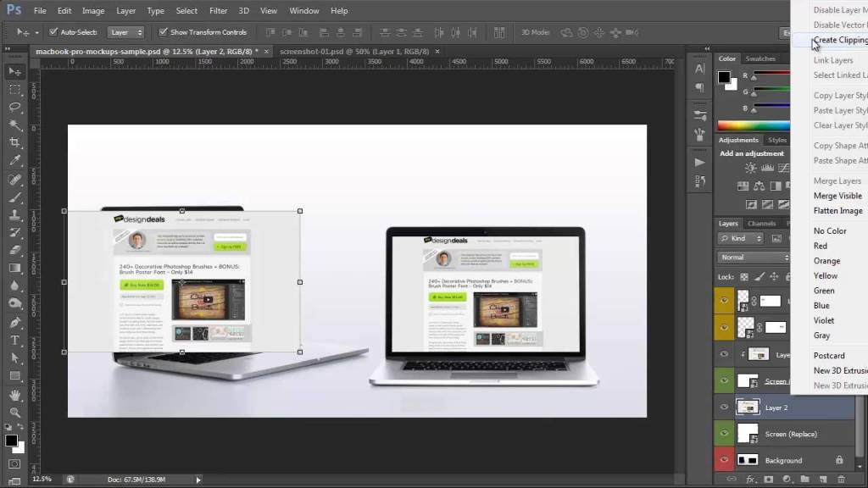Select the Move tool
Screen dimensions: 868x488
point(15,71)
